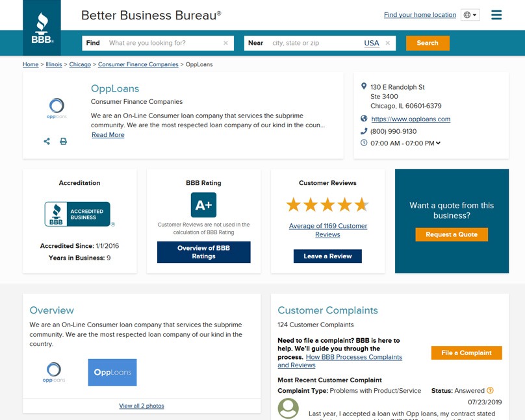This screenshot has height=420, width=525.
Task: Select USA country option in search
Action: pyautogui.click(x=371, y=43)
